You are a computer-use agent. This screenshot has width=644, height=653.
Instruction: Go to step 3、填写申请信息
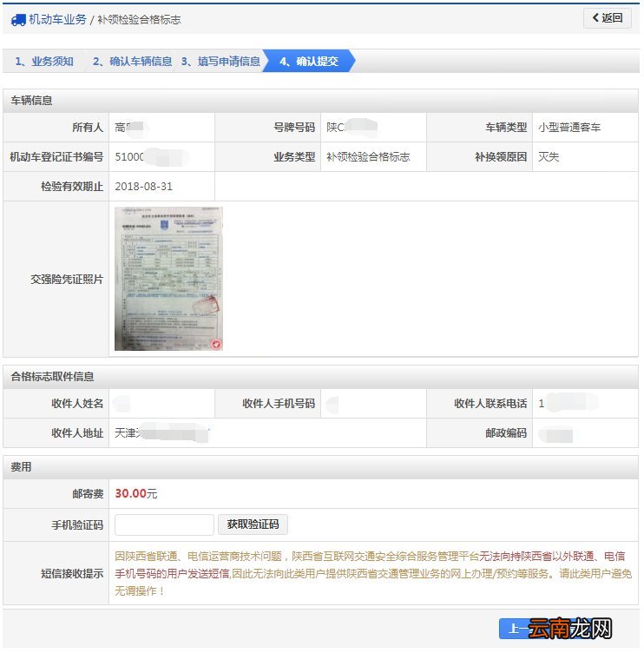[x=220, y=61]
